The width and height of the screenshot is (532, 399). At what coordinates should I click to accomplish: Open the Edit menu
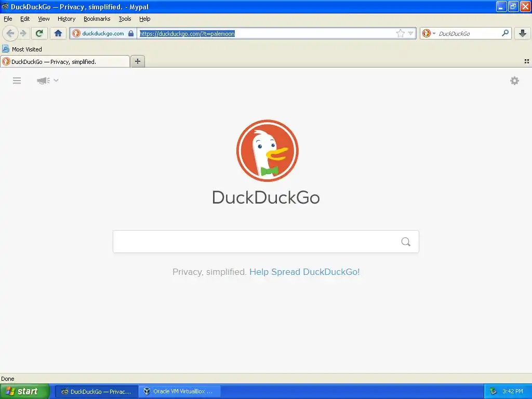pos(25,19)
